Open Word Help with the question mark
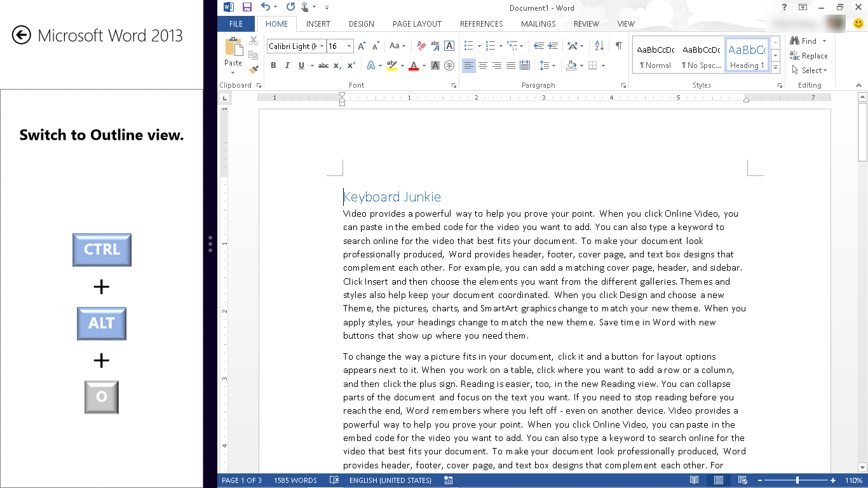 (785, 8)
